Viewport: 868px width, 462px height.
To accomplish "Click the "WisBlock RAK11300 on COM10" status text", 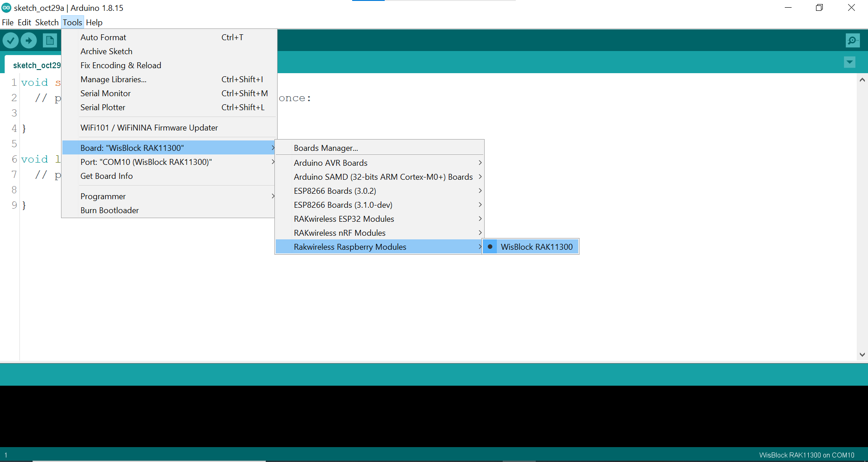I will pyautogui.click(x=807, y=455).
